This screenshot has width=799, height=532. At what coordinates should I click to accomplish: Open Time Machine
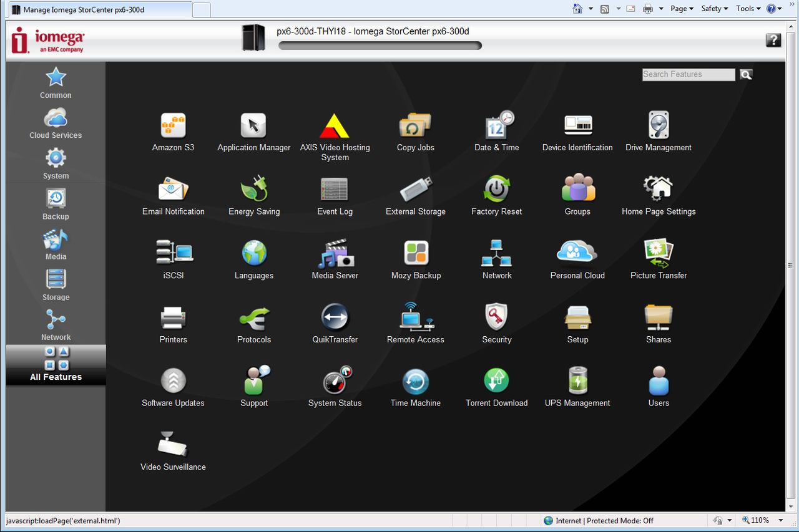pyautogui.click(x=416, y=388)
